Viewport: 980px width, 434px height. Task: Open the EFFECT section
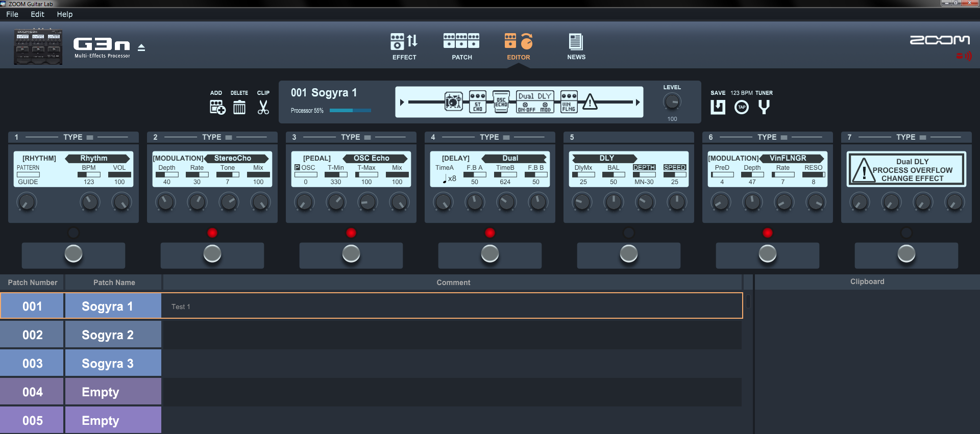404,46
